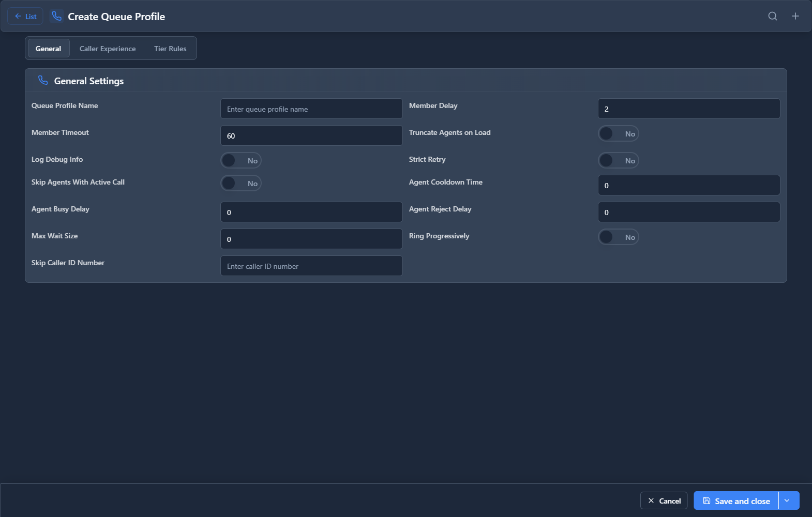Focus the Queue Profile Name field
Viewport: 812px width, 517px height.
click(x=311, y=109)
